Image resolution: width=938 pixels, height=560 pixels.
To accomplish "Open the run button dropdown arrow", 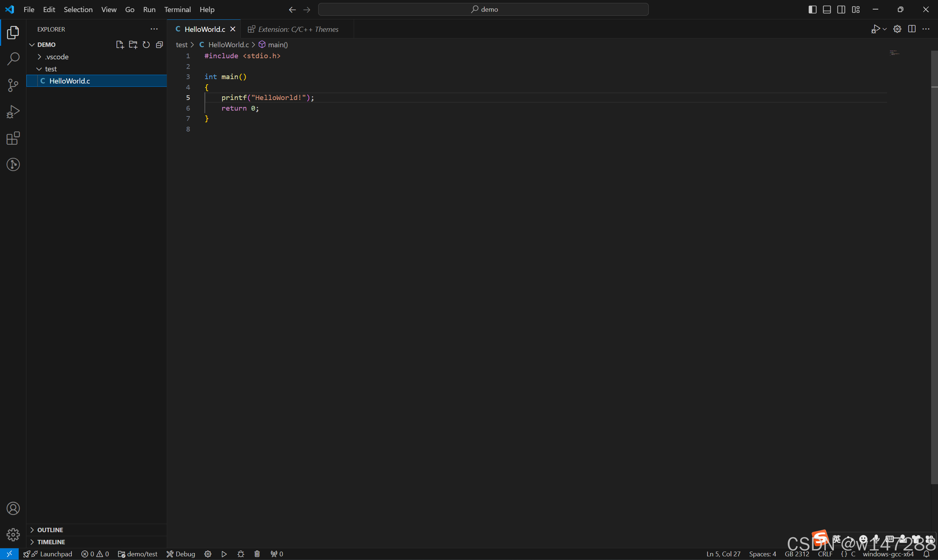I will click(x=884, y=29).
